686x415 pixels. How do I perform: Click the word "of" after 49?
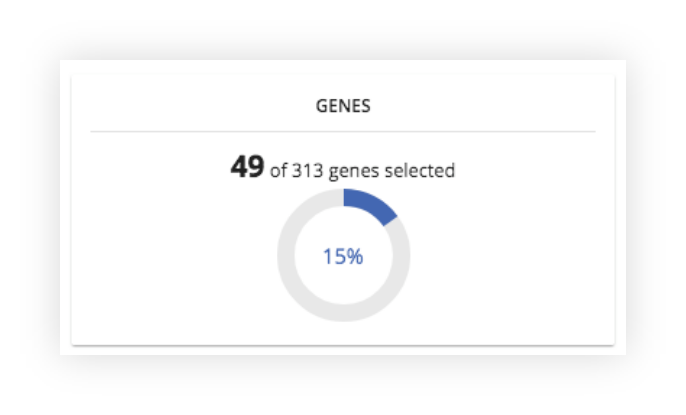tap(278, 171)
